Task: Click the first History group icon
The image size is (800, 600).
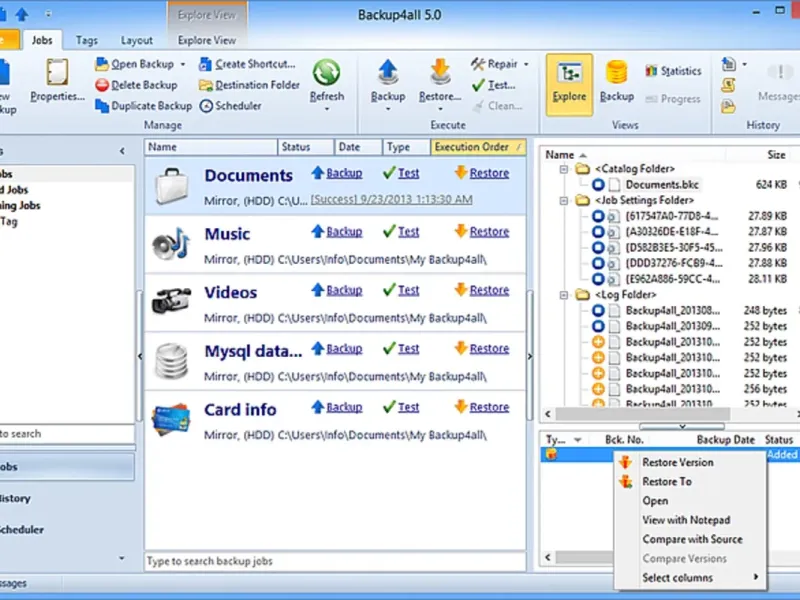Action: [729, 64]
